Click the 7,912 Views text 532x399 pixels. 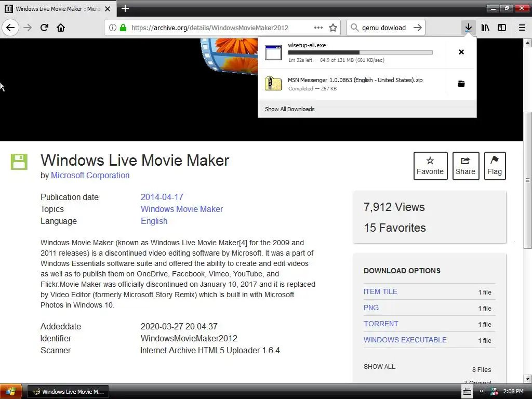coord(394,207)
